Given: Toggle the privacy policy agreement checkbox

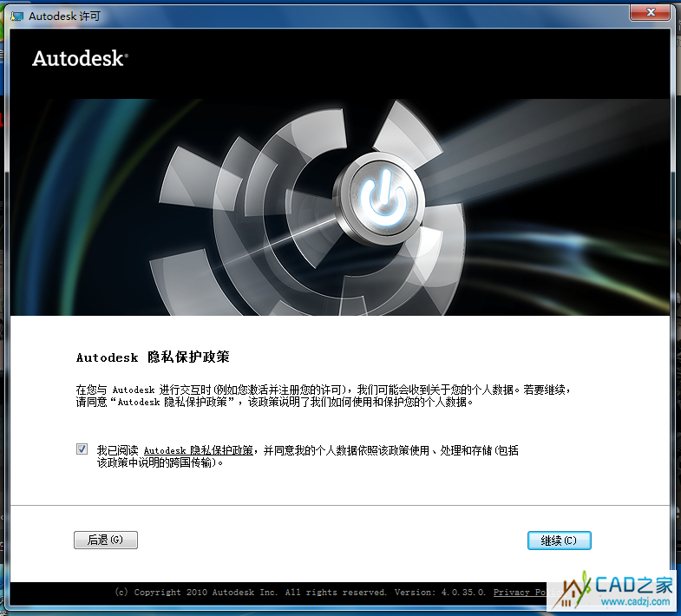Looking at the screenshot, I should pos(82,449).
